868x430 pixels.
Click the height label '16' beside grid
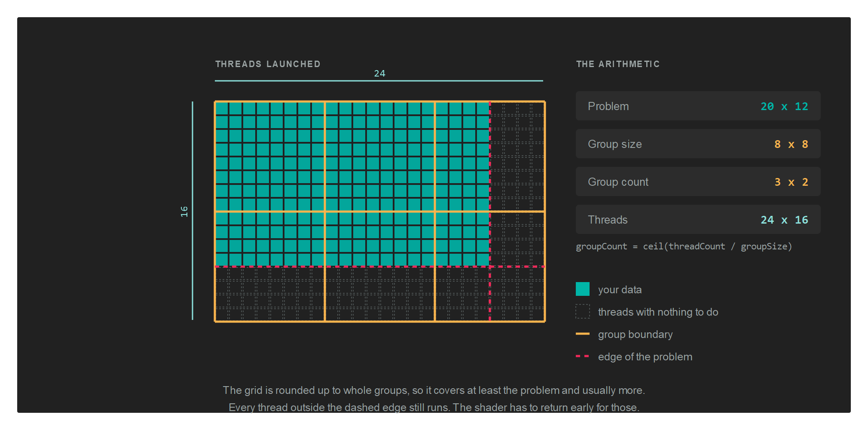pyautogui.click(x=184, y=211)
